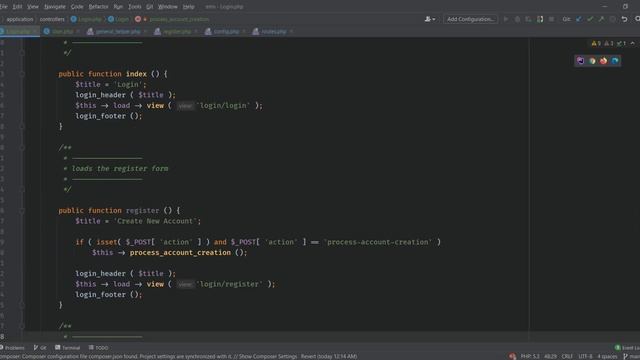Click the Login class breadcrumb
This screenshot has width=640, height=360.
[x=118, y=19]
